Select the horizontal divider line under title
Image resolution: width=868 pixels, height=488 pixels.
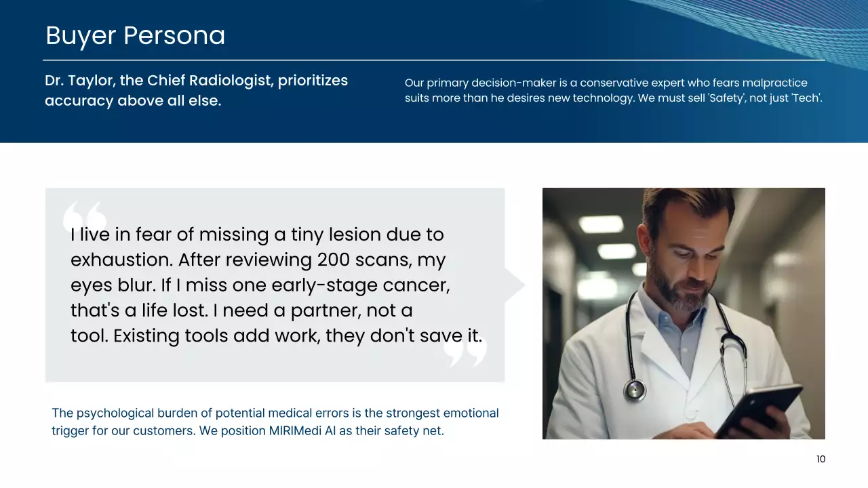click(x=434, y=60)
